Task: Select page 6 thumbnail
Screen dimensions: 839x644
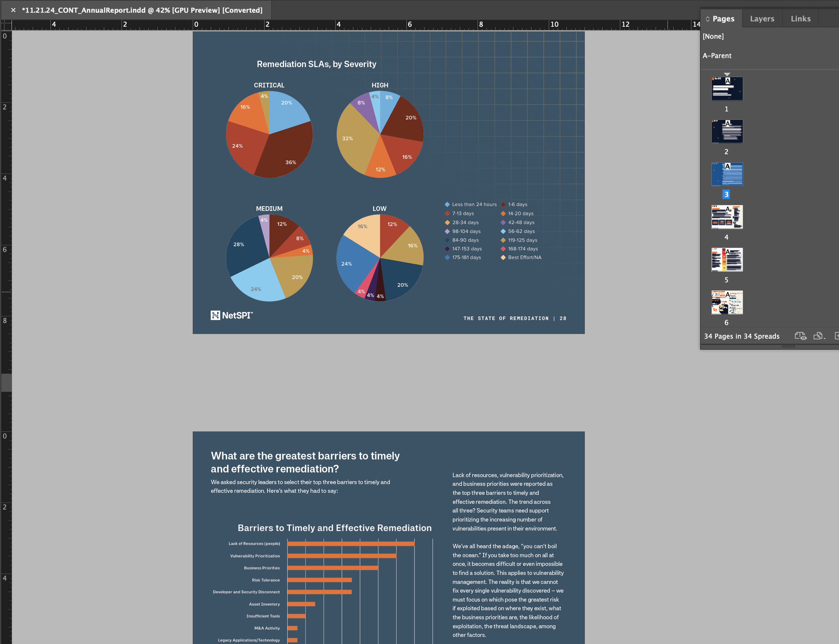Action: pyautogui.click(x=727, y=302)
